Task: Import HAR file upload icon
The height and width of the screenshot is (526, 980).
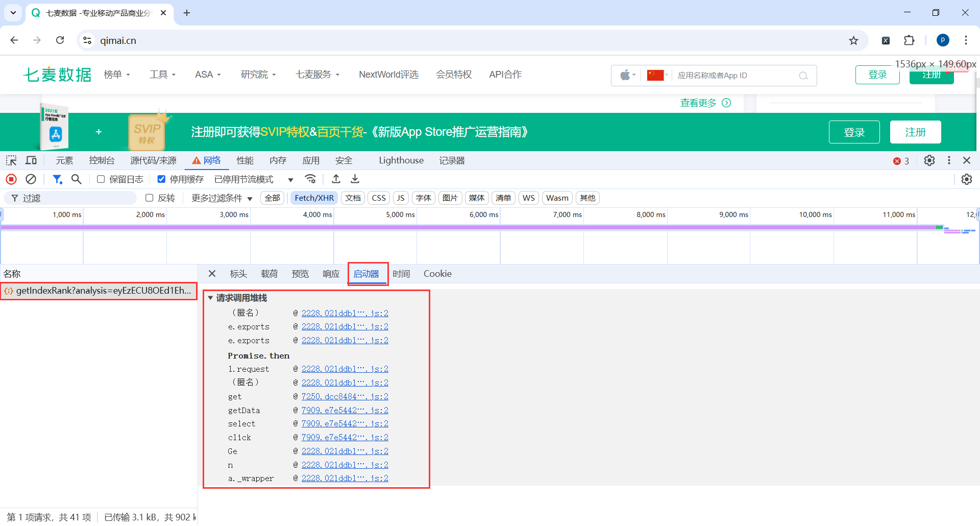Action: (336, 179)
